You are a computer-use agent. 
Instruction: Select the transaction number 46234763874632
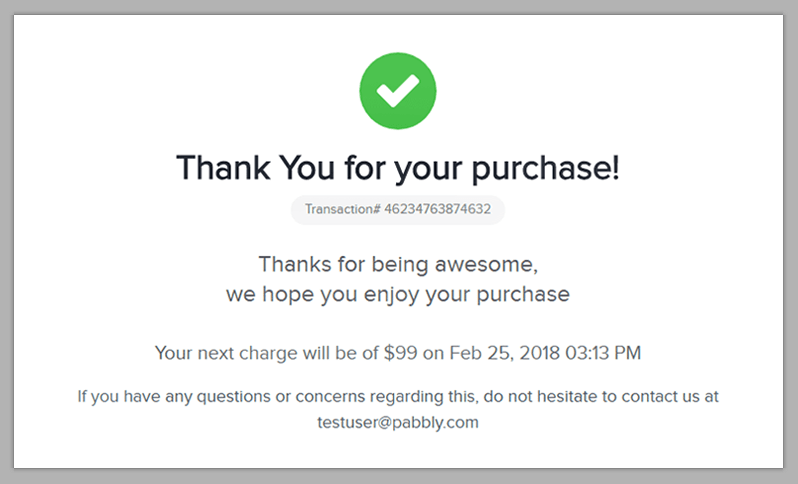437,210
